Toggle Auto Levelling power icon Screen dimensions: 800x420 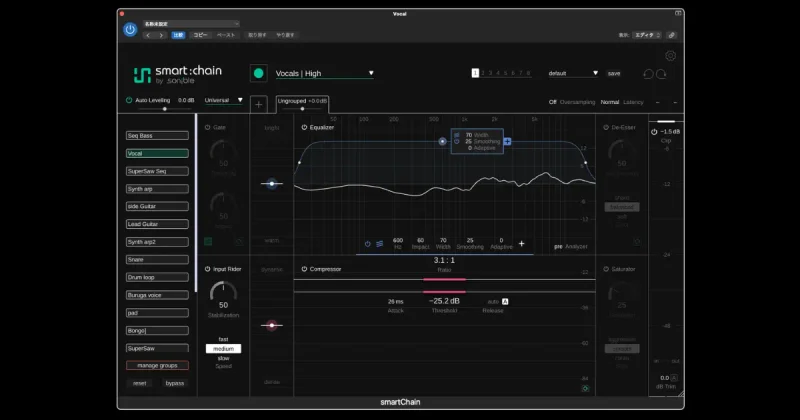pos(129,100)
